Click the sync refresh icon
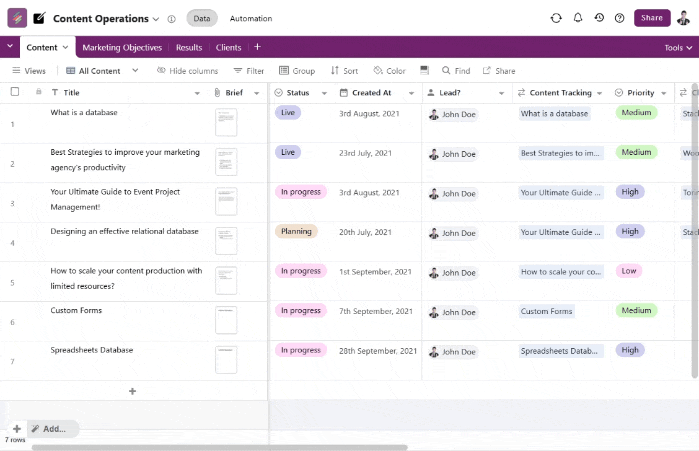The height and width of the screenshot is (451, 699). [x=556, y=18]
